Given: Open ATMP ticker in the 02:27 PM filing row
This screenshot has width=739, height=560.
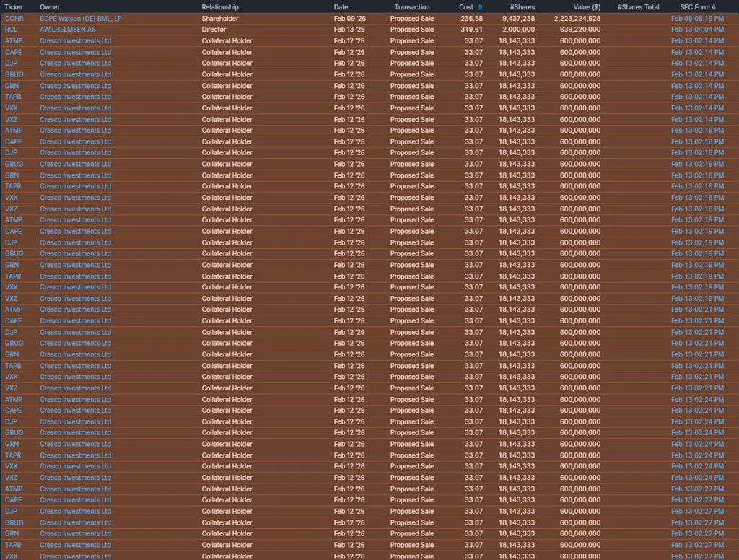Looking at the screenshot, I should click(14, 489).
